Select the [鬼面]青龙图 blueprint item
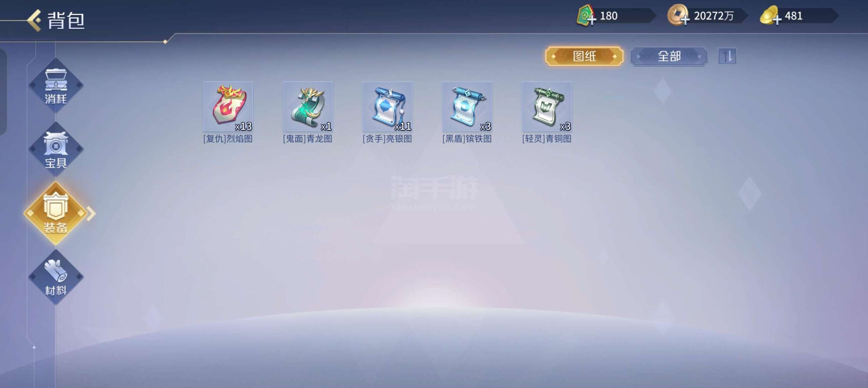 [308, 106]
